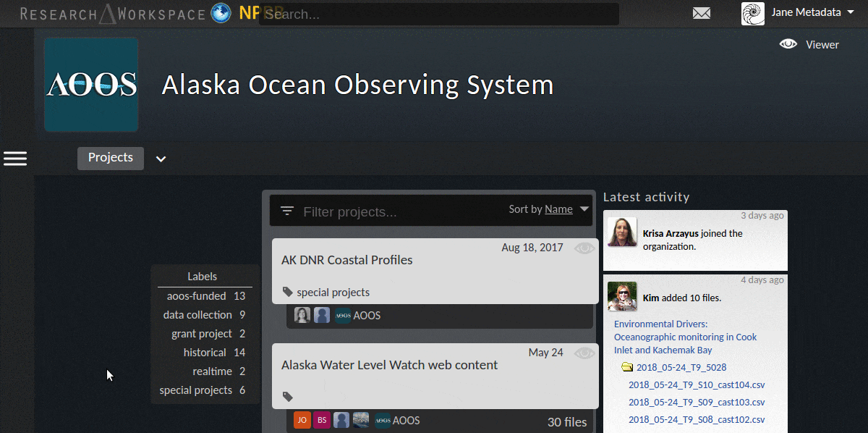Click the photo avatar next to the Alaska Water Level Watch AOOS badge
This screenshot has height=433, width=868.
(x=361, y=420)
